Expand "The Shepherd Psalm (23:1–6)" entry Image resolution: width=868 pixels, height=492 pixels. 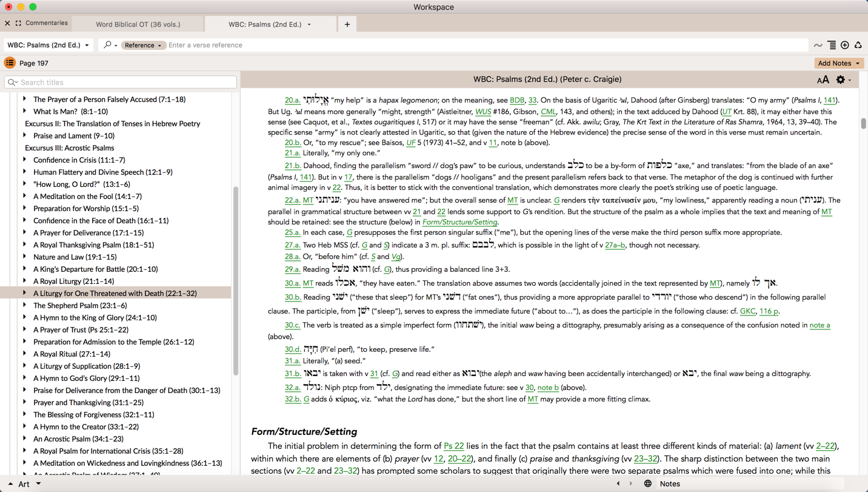(x=25, y=305)
